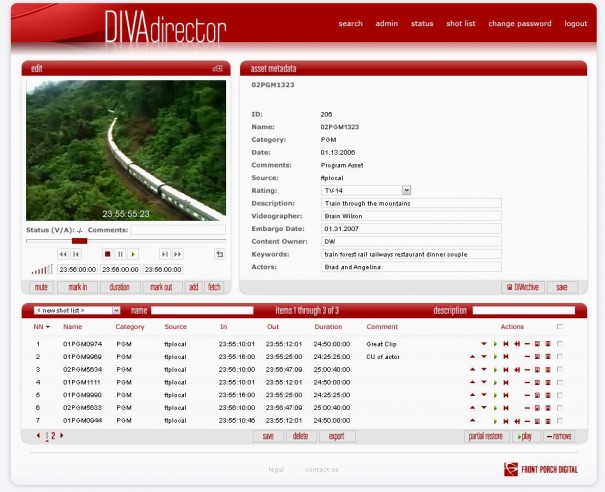Open page 2 of the shot list

pos(53,436)
